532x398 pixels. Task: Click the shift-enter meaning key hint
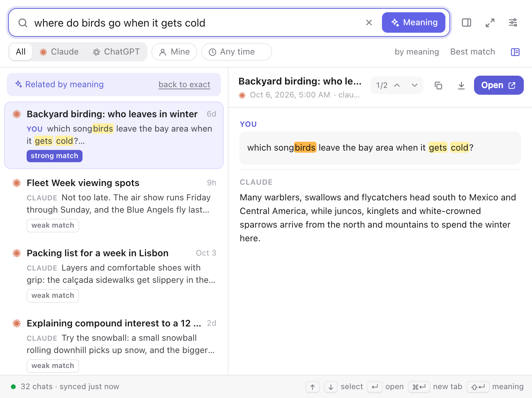point(478,387)
